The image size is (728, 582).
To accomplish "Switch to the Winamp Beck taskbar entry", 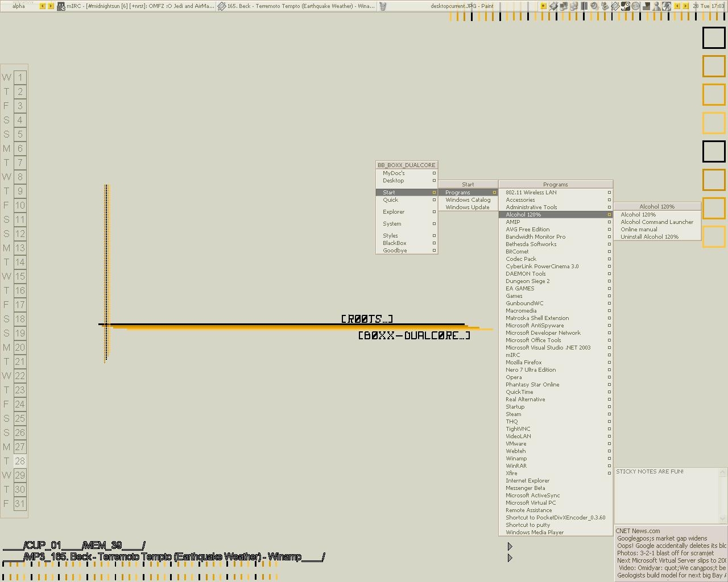I will pos(296,6).
